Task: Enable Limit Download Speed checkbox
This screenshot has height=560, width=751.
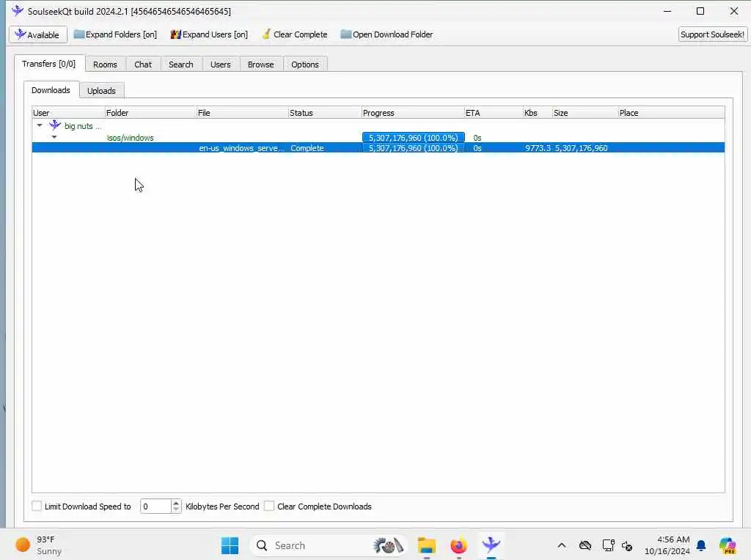Action: [x=37, y=506]
